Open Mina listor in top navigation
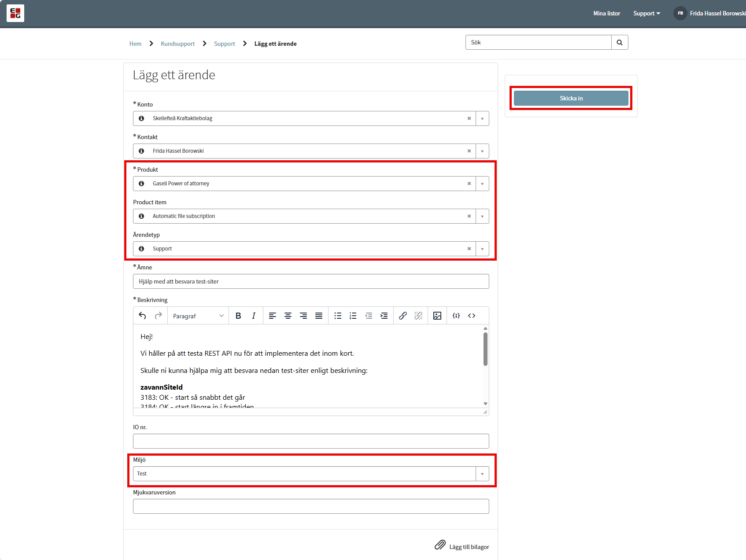This screenshot has width=746, height=560. coord(606,13)
